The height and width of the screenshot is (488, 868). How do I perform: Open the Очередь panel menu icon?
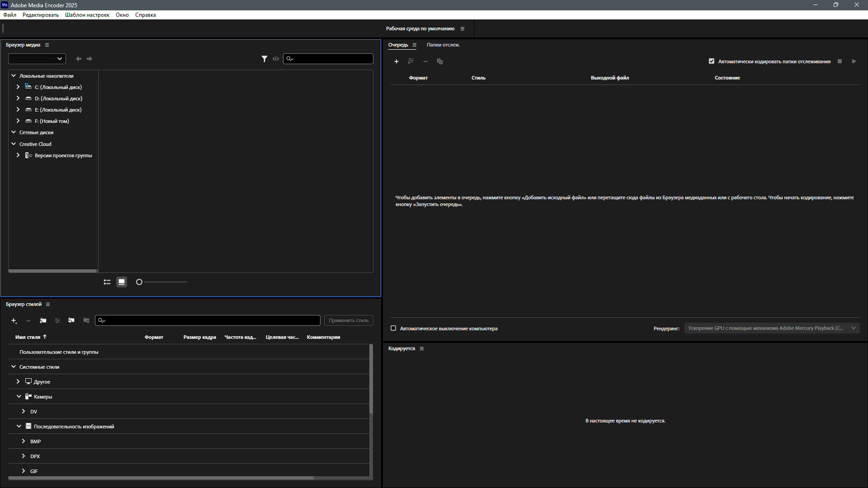(x=415, y=45)
